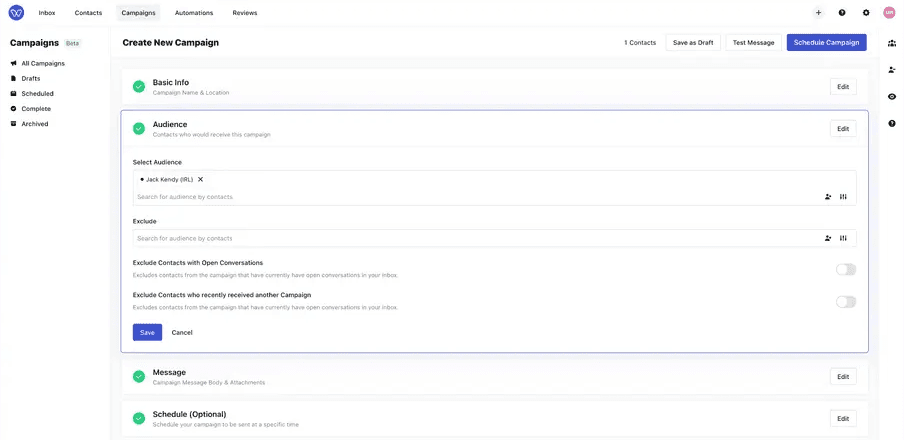The height and width of the screenshot is (440, 904).
Task: Go to Contacts tab
Action: (x=88, y=13)
